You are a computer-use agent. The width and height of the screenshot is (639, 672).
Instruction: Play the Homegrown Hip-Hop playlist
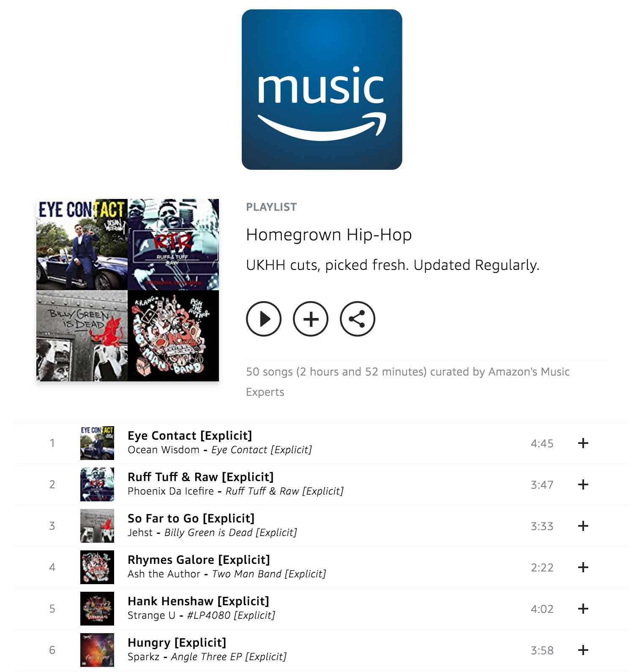(264, 319)
